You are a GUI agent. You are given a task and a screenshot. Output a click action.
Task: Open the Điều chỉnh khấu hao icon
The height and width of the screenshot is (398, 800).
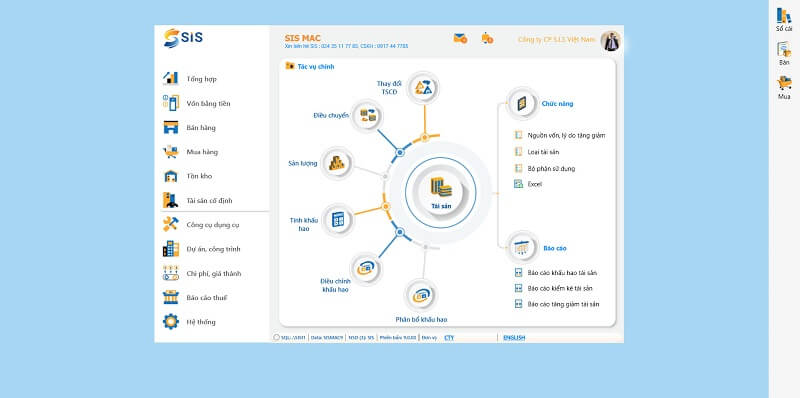[366, 268]
